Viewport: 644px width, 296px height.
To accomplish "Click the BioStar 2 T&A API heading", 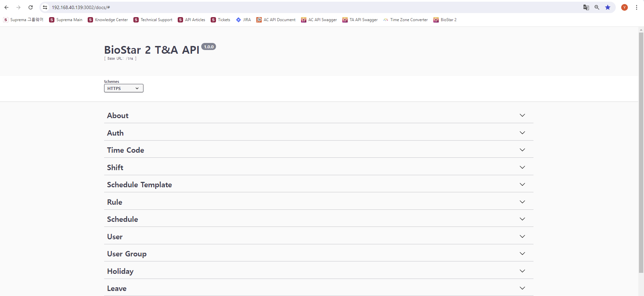I will pos(152,50).
